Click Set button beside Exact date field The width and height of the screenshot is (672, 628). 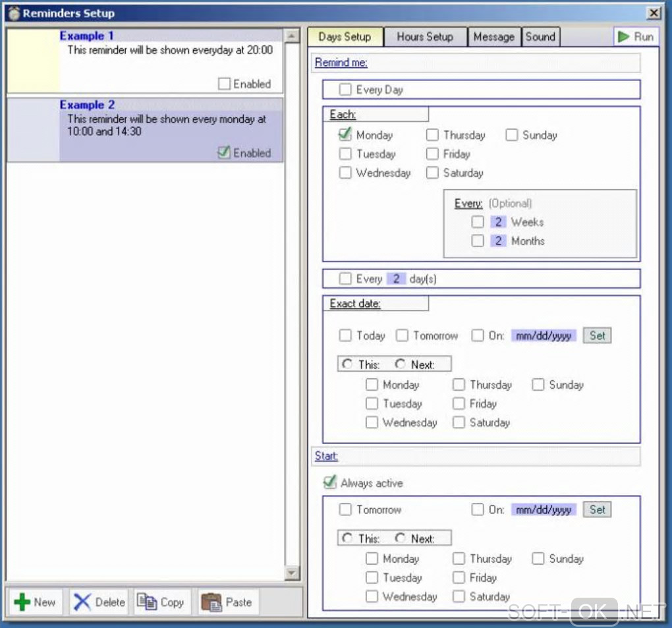[597, 335]
